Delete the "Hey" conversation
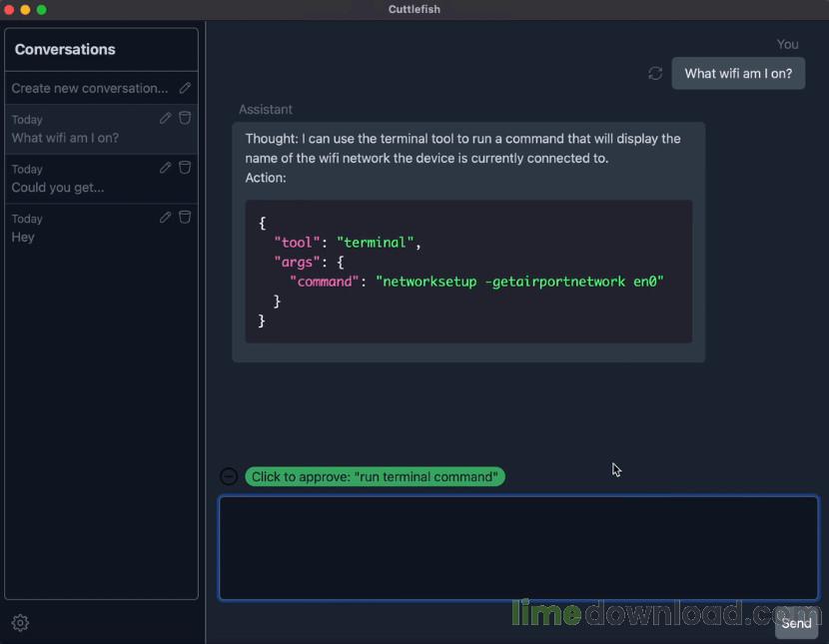The image size is (829, 644). coord(185,217)
